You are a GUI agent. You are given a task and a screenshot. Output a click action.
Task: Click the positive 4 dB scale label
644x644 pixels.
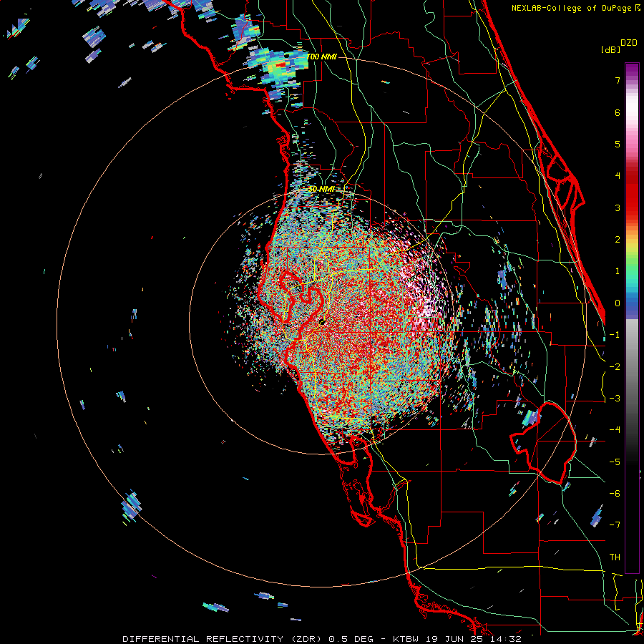(618, 176)
